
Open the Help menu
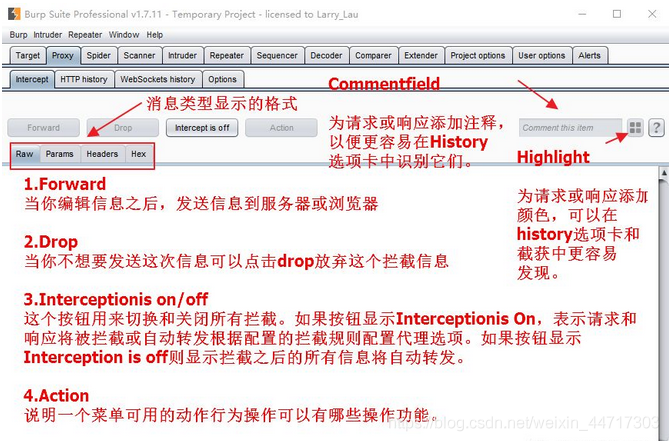pyautogui.click(x=155, y=35)
